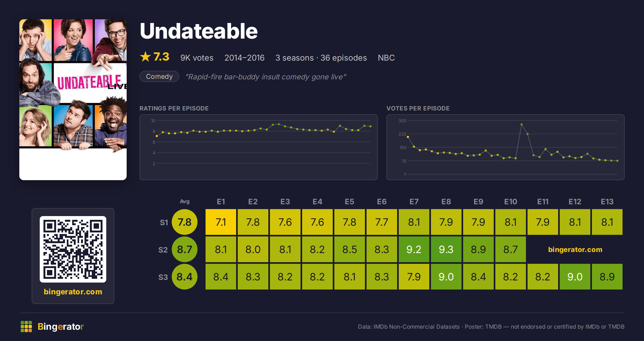Click S3 E7 rating cell 7.9
This screenshot has width=644, height=341.
coord(414,277)
